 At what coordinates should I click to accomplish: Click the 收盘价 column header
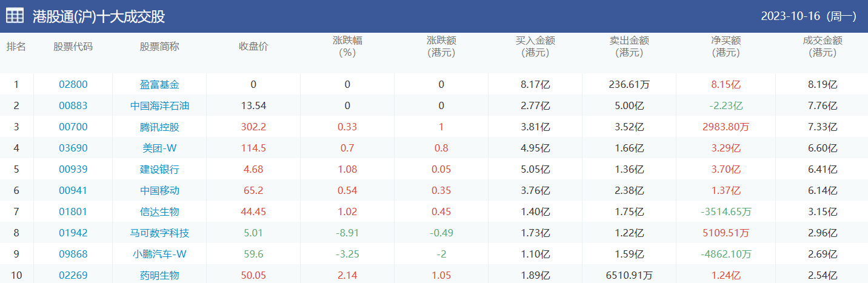click(253, 47)
